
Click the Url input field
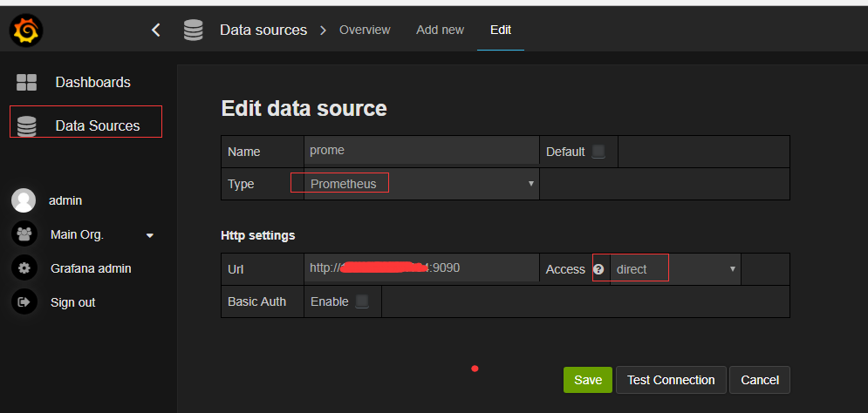pos(421,268)
